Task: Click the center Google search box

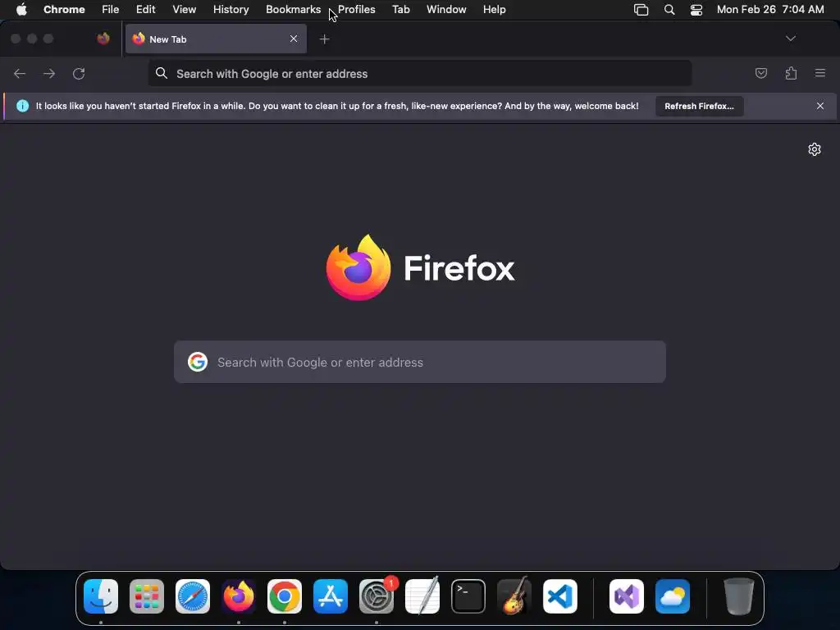Action: pos(420,362)
